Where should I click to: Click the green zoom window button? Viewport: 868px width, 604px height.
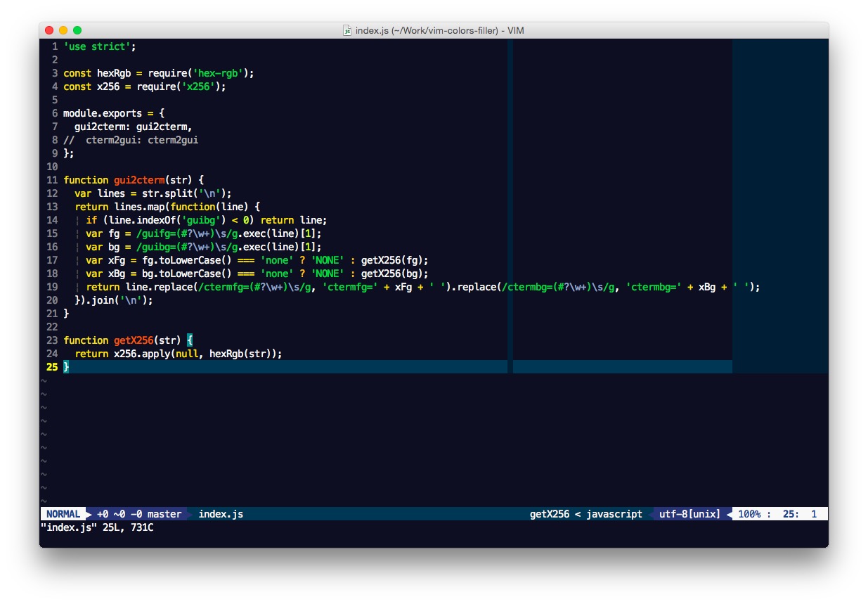point(77,30)
